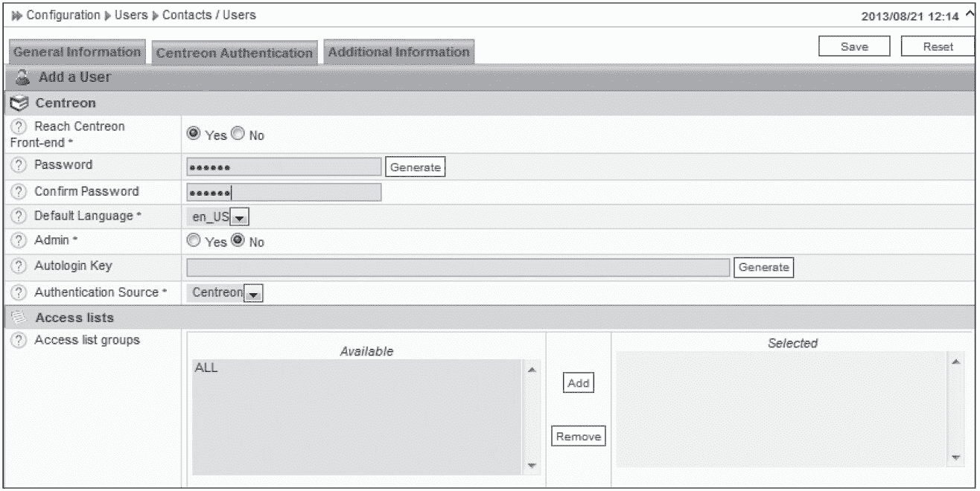The width and height of the screenshot is (980, 491).
Task: Open the Default Language dropdown
Action: (238, 216)
